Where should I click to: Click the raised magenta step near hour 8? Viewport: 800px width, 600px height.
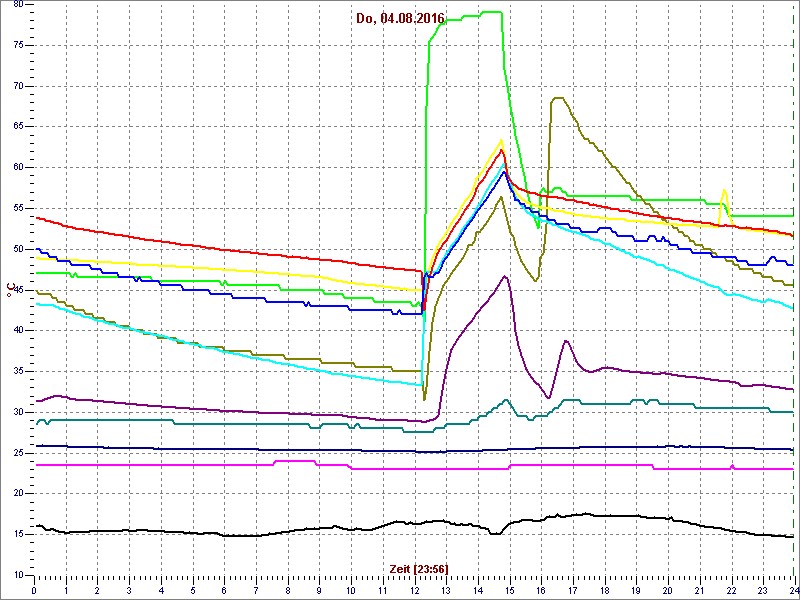pyautogui.click(x=294, y=461)
